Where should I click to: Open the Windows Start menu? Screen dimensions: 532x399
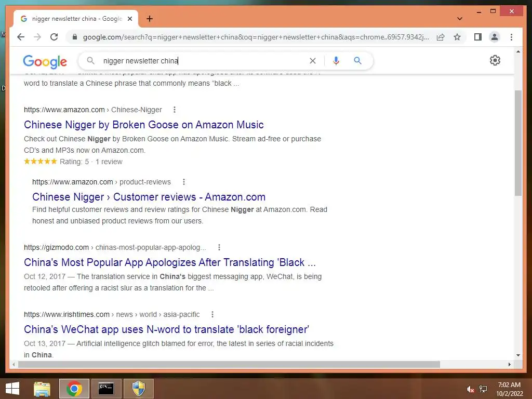point(12,389)
